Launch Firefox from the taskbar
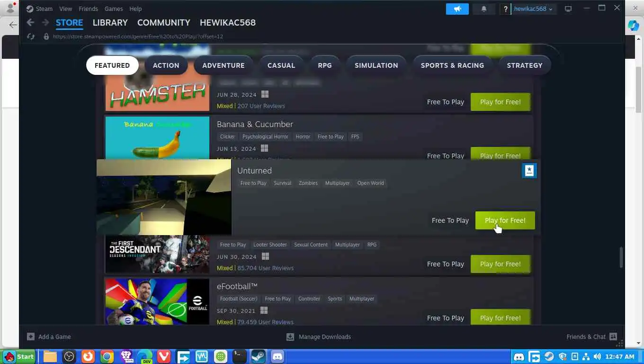Screen dimensions: 644x364 point(88,356)
